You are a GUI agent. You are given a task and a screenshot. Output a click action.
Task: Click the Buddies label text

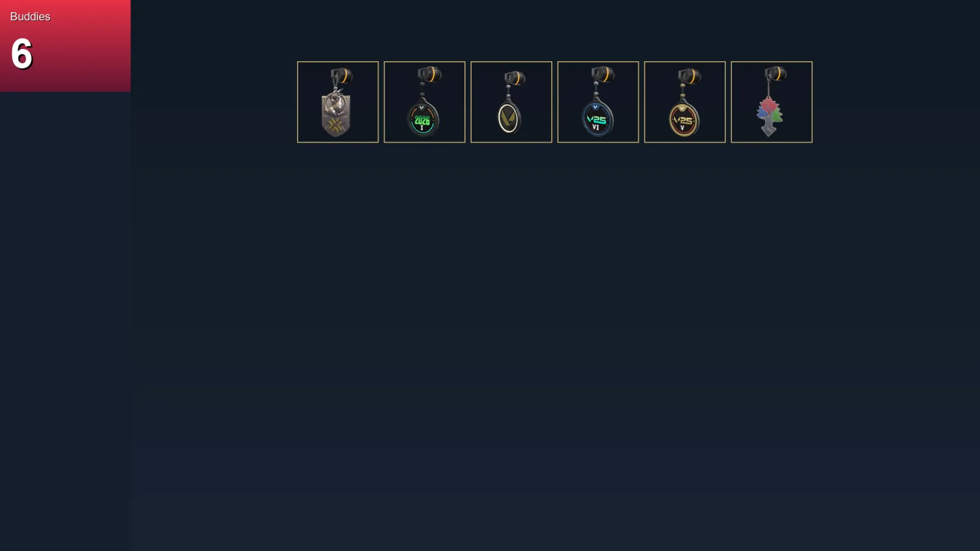(30, 17)
